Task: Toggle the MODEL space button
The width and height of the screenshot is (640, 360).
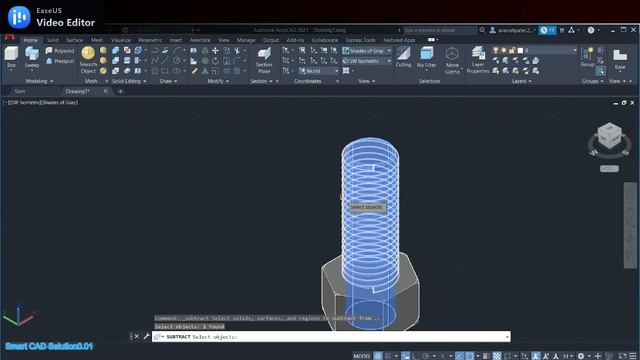Action: tap(362, 356)
